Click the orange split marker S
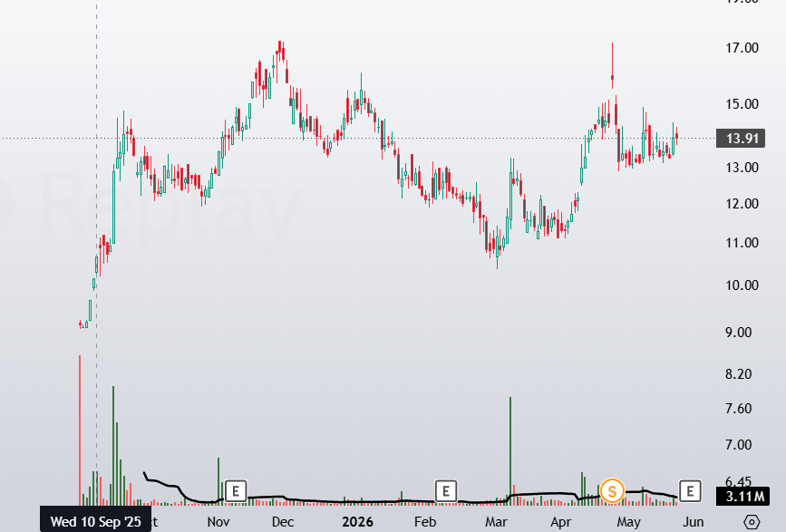The width and height of the screenshot is (786, 532). pos(612,491)
